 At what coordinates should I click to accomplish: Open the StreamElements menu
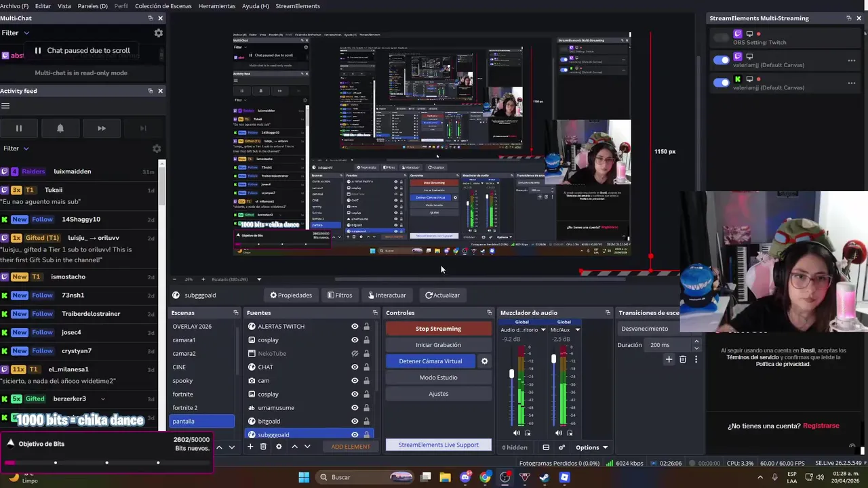pos(298,6)
